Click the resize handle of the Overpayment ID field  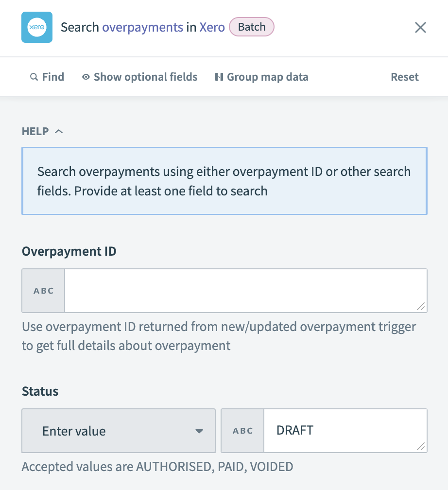click(421, 307)
